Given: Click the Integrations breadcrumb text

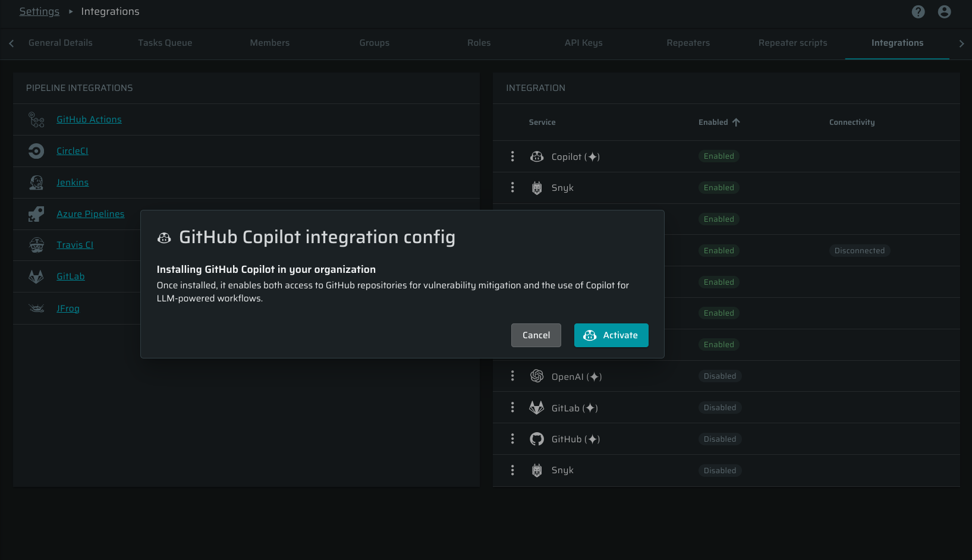Looking at the screenshot, I should pos(110,12).
